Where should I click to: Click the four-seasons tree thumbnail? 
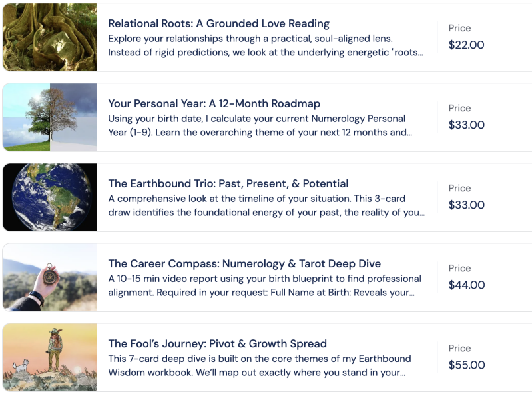[50, 117]
